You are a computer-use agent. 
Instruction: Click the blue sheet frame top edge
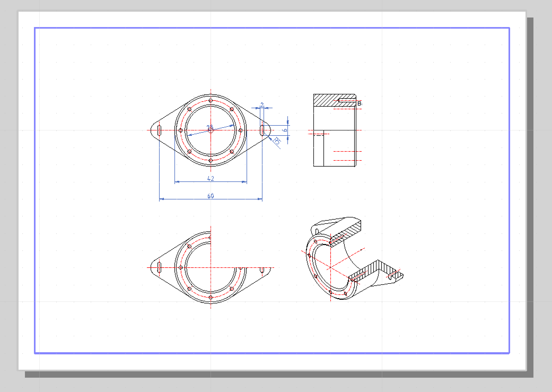(265, 28)
